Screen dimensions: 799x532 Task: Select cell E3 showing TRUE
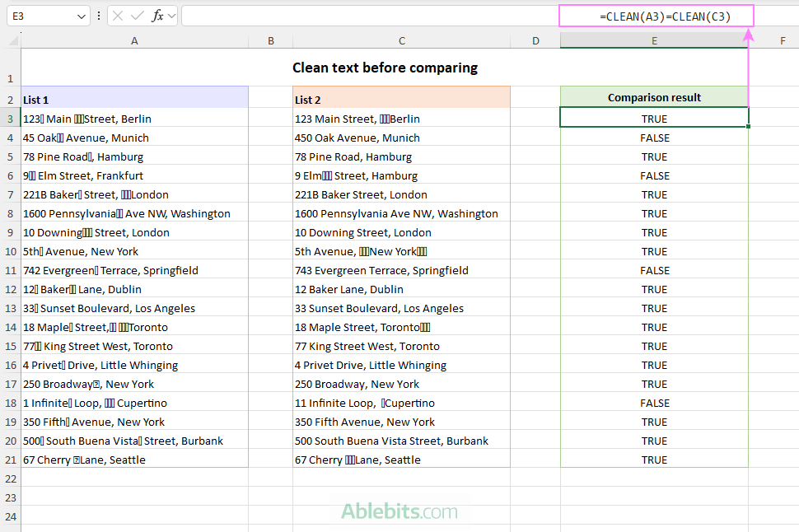pyautogui.click(x=654, y=119)
